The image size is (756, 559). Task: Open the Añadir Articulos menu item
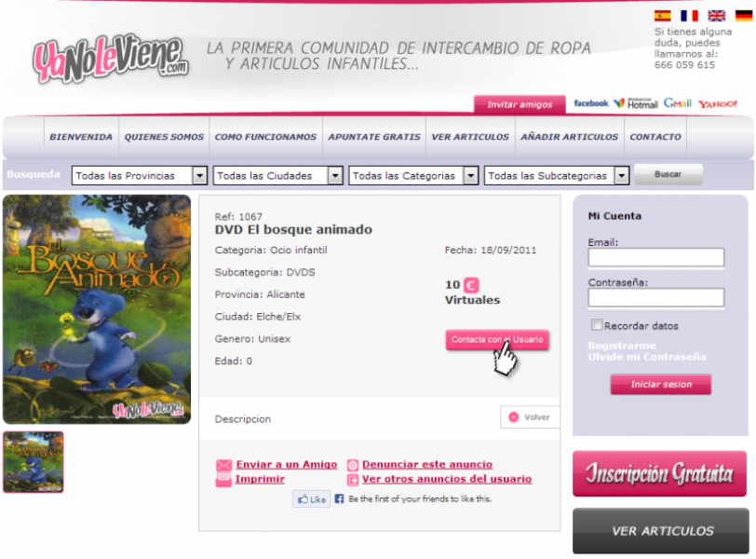pyautogui.click(x=570, y=137)
